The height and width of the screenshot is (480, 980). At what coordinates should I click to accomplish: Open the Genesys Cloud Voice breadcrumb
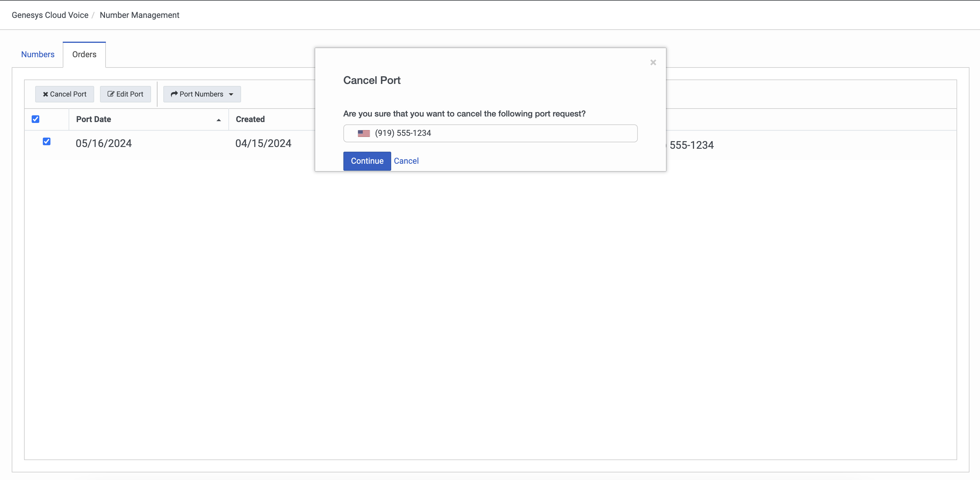coord(50,15)
